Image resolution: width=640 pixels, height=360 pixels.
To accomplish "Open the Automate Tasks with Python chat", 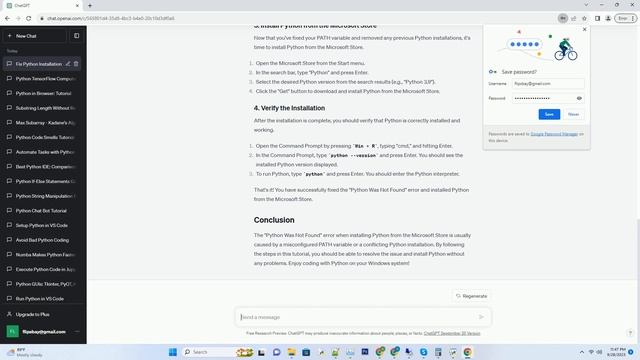I will tap(42, 152).
